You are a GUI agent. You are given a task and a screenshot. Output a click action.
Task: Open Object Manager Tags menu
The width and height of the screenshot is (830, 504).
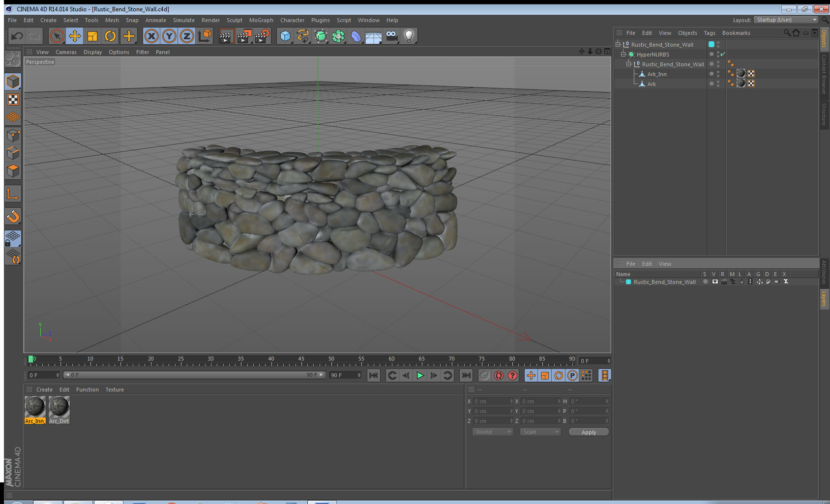click(709, 33)
